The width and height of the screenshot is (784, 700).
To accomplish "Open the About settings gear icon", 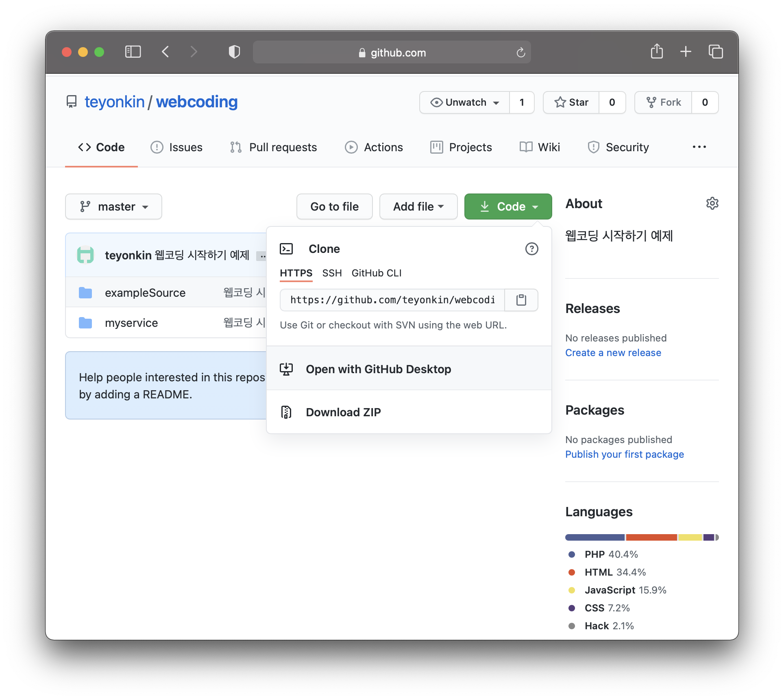I will [712, 203].
